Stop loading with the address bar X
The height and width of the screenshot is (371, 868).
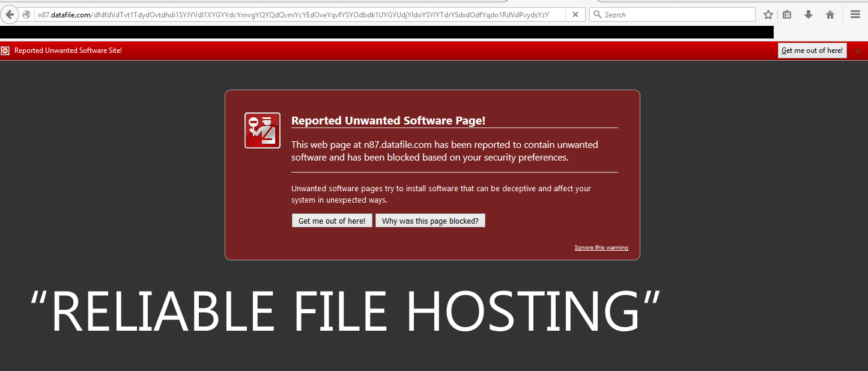pos(575,14)
